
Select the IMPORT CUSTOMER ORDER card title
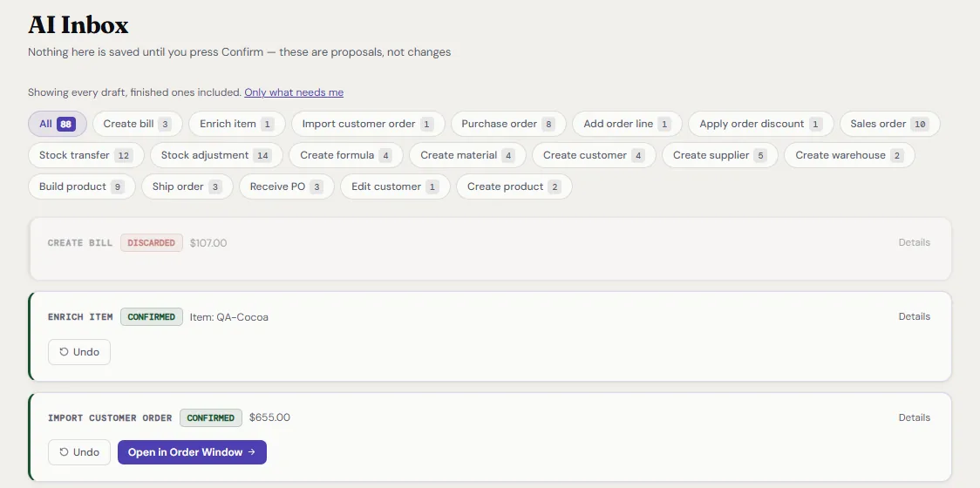click(110, 417)
